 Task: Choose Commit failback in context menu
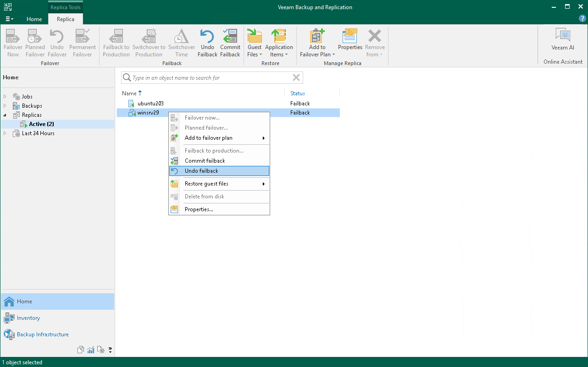219,161
